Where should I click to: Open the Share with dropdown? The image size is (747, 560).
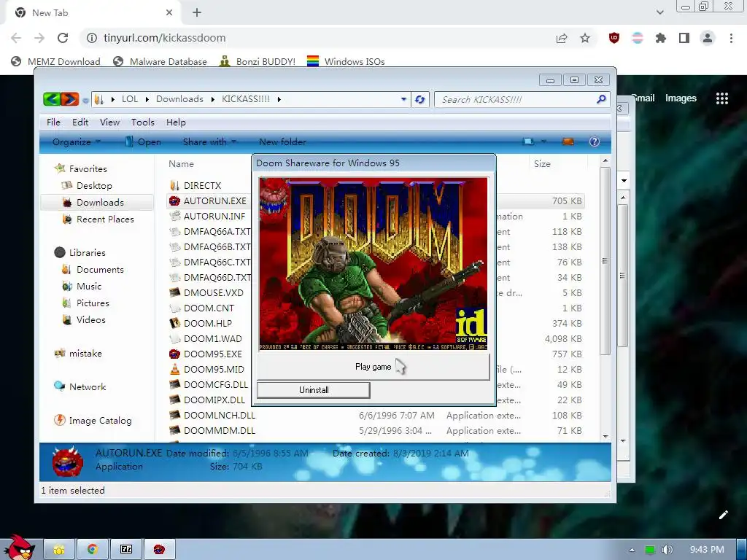click(x=209, y=142)
